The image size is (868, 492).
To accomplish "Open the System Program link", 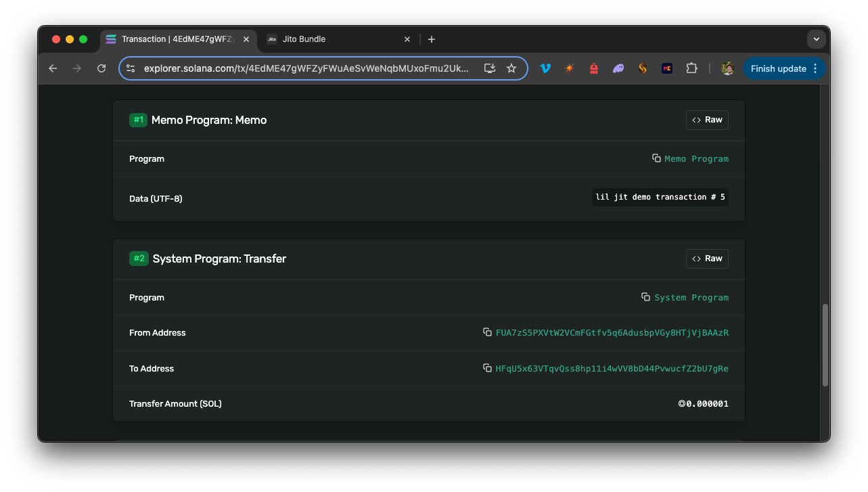I will [691, 298].
